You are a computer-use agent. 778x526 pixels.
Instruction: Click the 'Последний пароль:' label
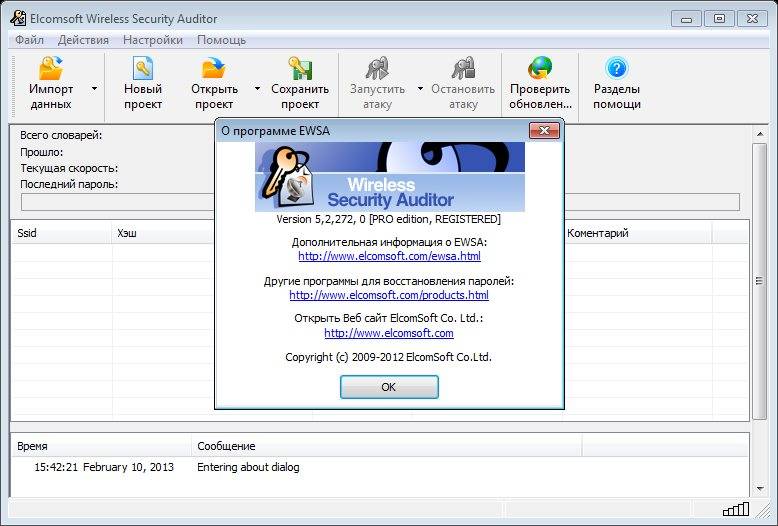[69, 184]
